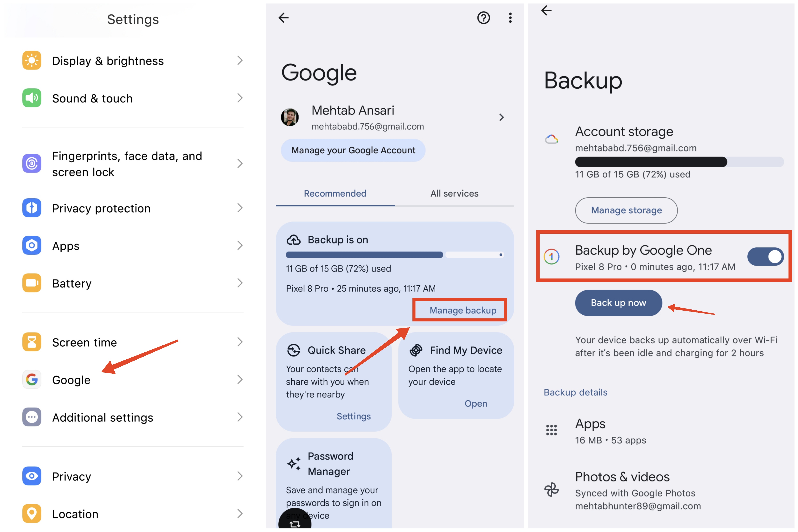
Task: Tap the orange Location pin icon
Action: pyautogui.click(x=32, y=514)
